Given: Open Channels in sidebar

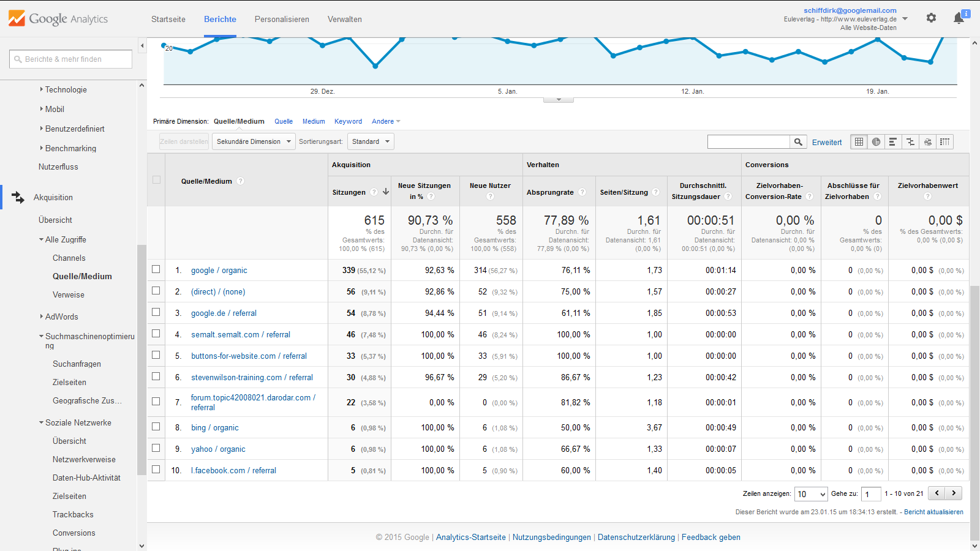Looking at the screenshot, I should coord(69,258).
